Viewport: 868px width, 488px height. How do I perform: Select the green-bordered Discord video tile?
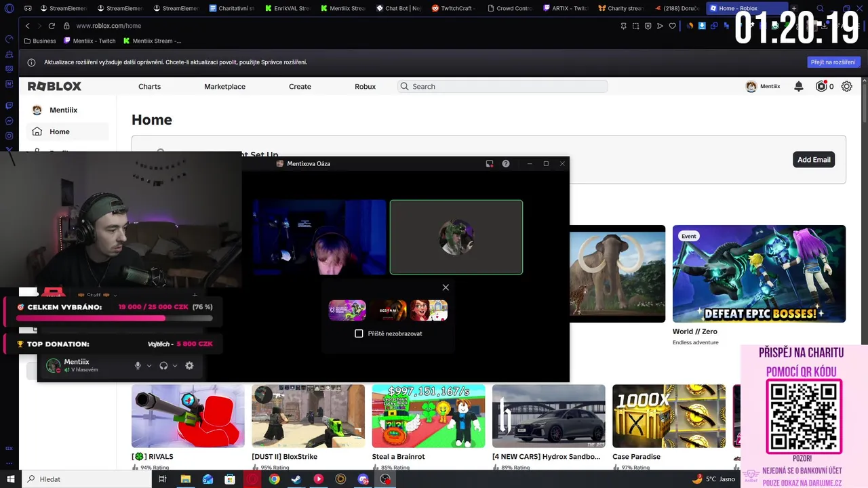456,237
